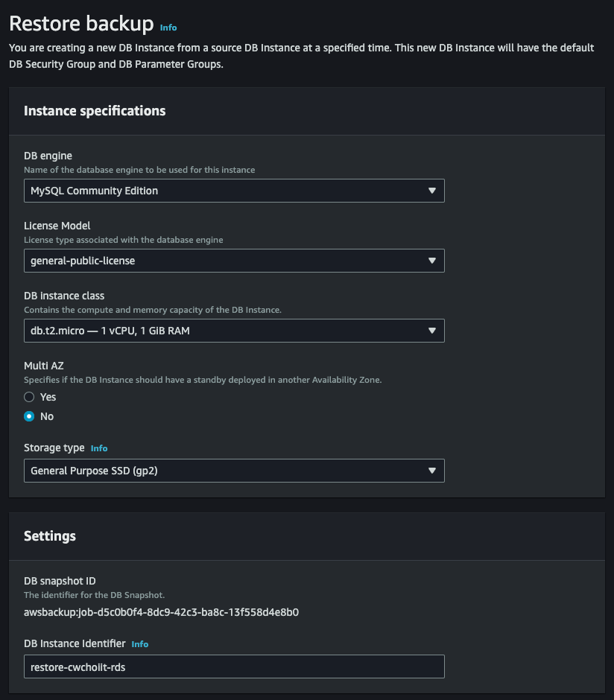Viewport: 614px width, 700px height.
Task: Open the Info link beside DB Instance Identifier
Action: [140, 644]
